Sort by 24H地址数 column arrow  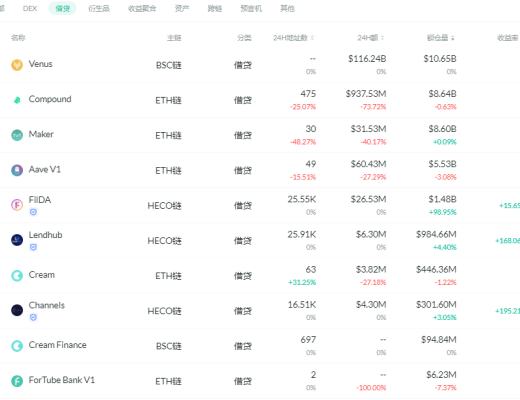[312, 38]
